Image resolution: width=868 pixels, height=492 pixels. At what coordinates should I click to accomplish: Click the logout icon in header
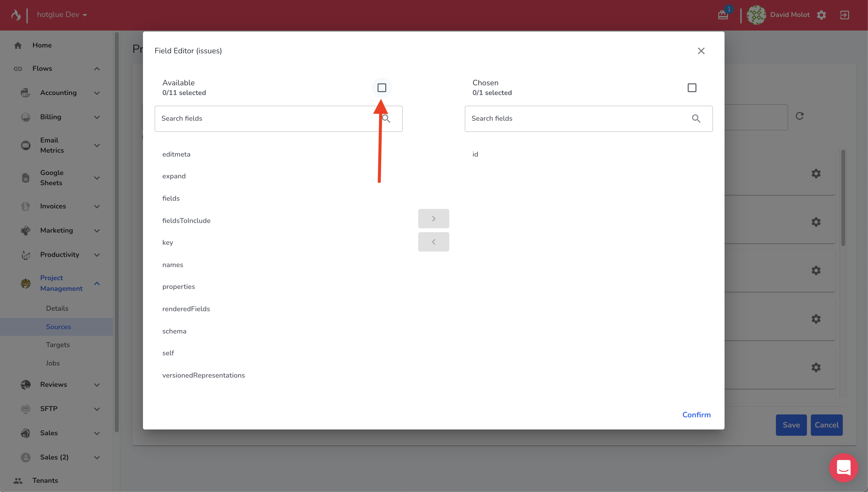[x=844, y=15]
